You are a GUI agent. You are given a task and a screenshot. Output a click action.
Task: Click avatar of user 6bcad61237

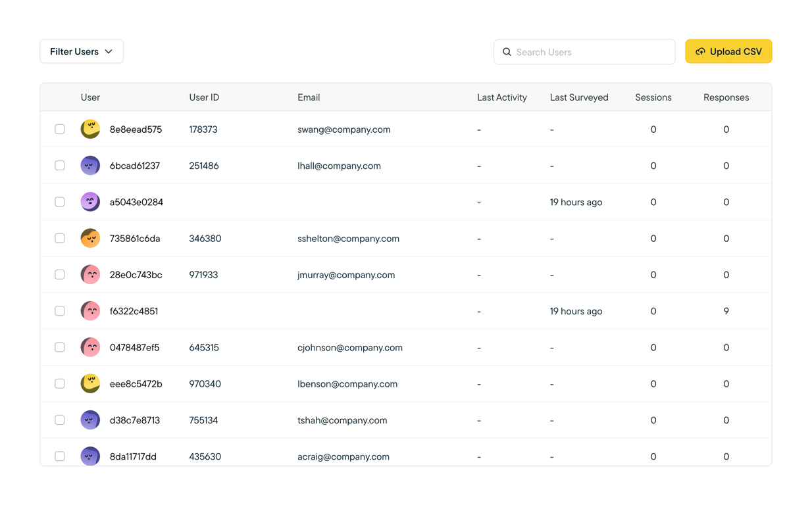point(90,166)
